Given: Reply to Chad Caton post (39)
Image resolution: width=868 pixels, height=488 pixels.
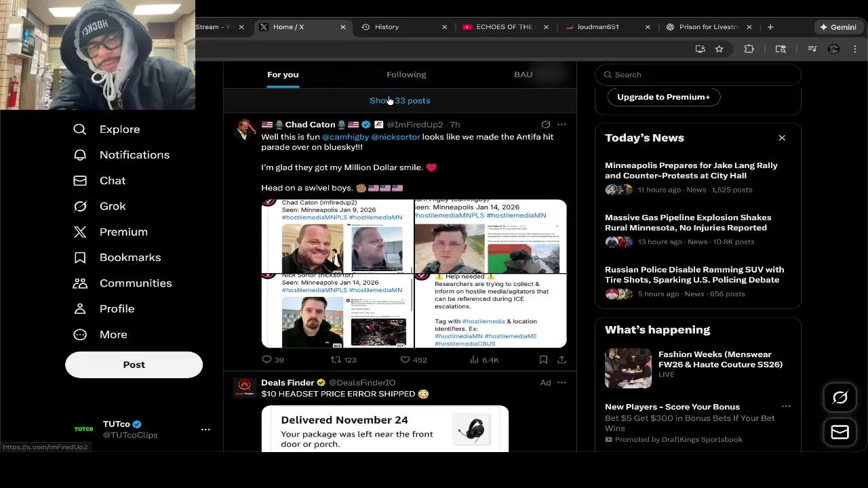Looking at the screenshot, I should [x=273, y=360].
